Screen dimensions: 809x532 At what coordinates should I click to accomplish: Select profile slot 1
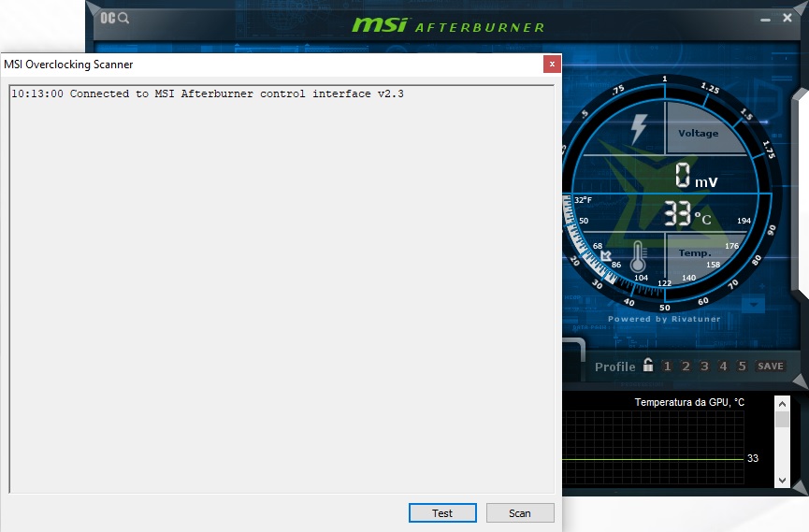[x=667, y=366]
